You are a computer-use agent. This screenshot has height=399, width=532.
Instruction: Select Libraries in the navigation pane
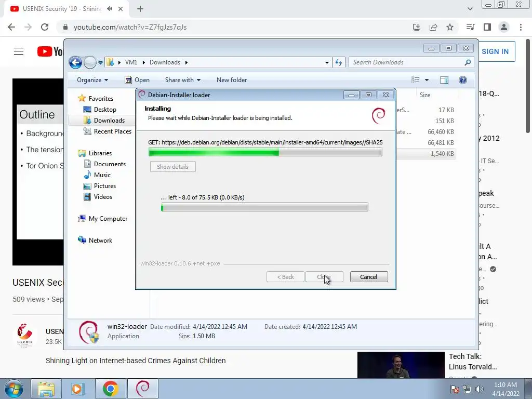[x=100, y=153]
